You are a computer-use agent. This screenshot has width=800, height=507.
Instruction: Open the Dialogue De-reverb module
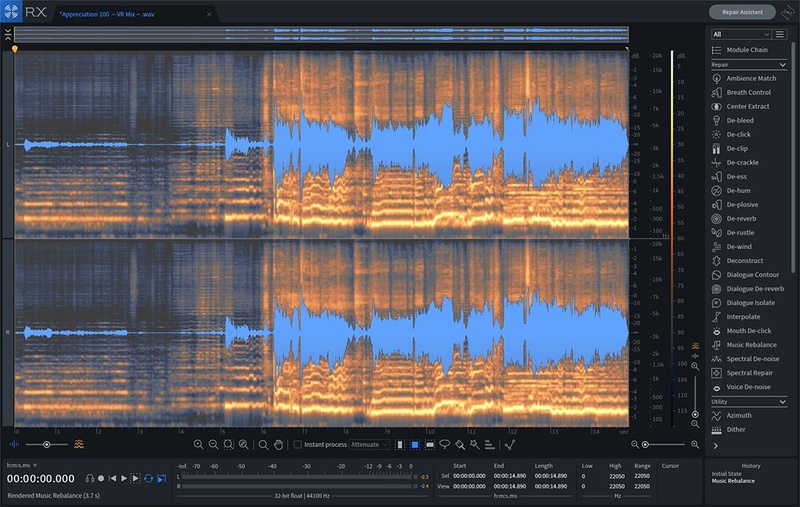[748, 289]
